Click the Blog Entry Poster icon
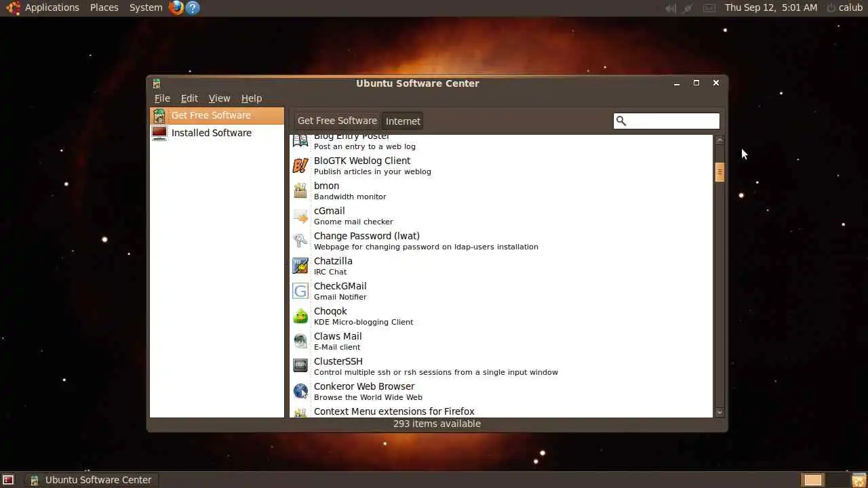The width and height of the screenshot is (868, 488). pos(300,141)
